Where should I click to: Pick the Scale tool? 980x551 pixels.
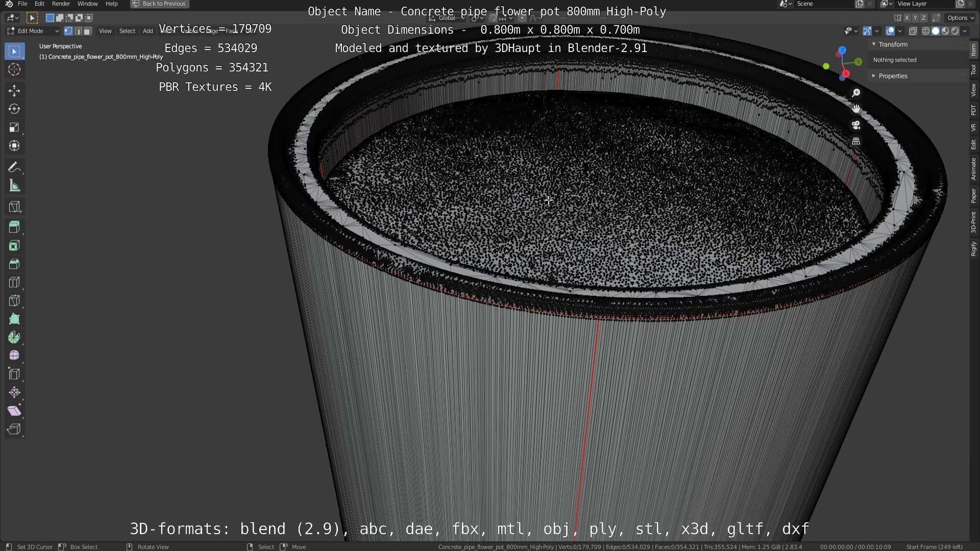pos(14,128)
